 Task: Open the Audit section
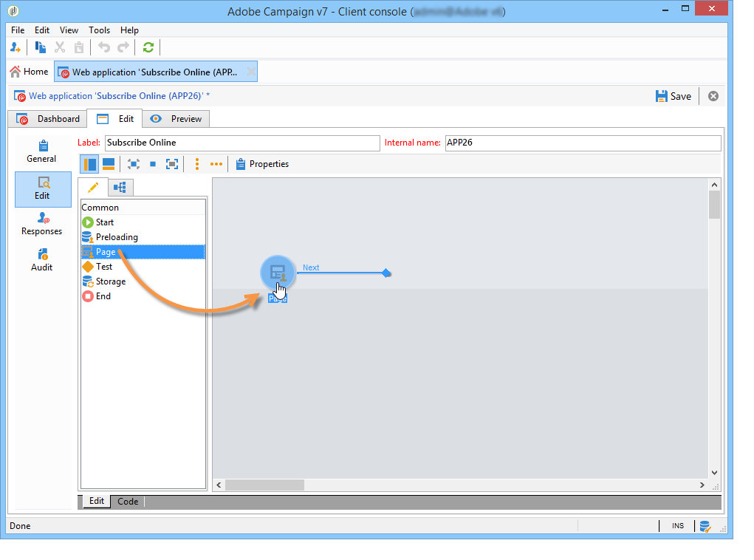[42, 260]
